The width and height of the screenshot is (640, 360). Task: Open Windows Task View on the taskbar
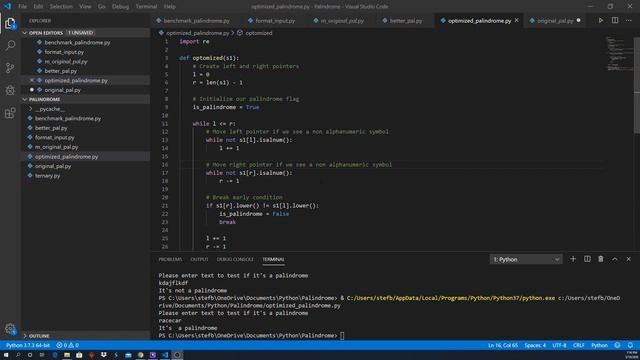coord(42,355)
